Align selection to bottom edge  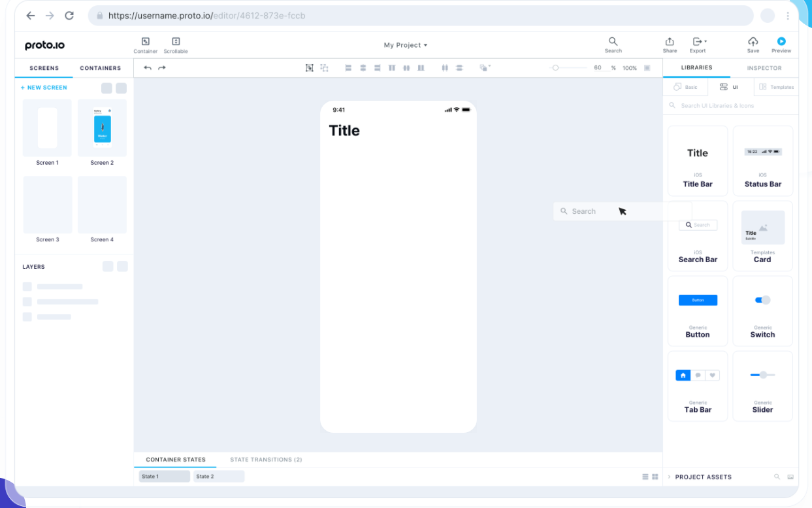pyautogui.click(x=421, y=68)
